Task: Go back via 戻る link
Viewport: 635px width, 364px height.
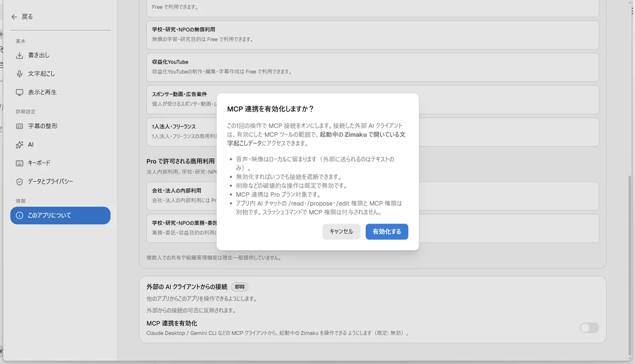Action: [22, 17]
